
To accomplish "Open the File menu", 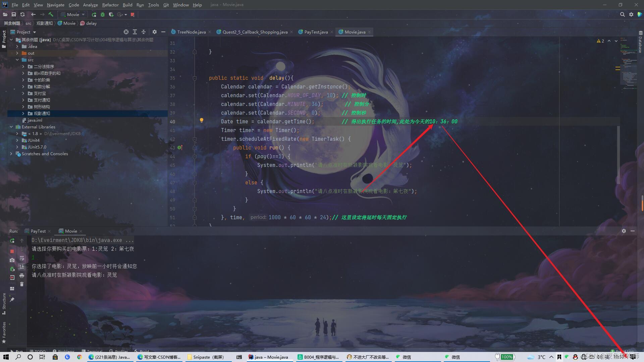I will 15,5.
